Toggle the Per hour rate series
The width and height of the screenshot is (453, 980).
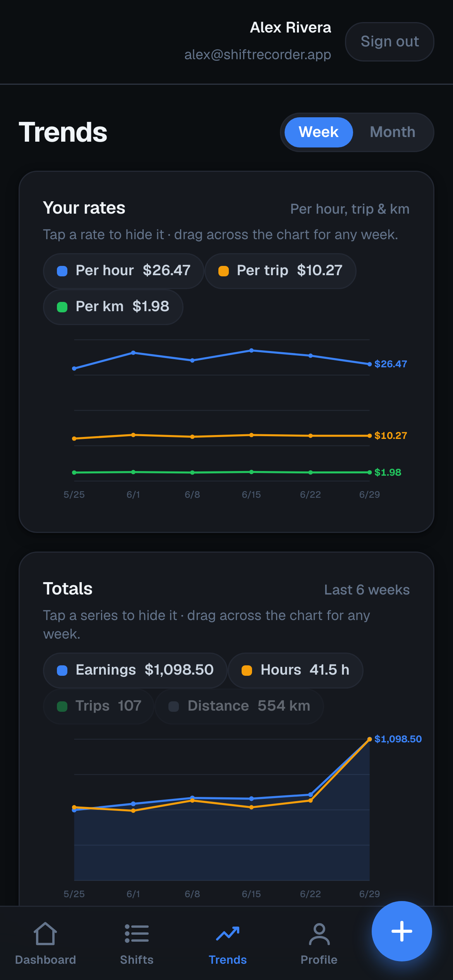[124, 271]
